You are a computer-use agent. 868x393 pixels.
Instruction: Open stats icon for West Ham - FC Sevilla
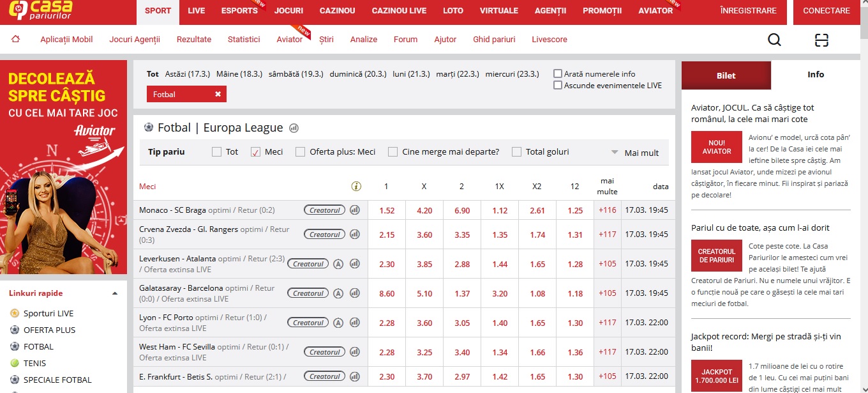[355, 352]
